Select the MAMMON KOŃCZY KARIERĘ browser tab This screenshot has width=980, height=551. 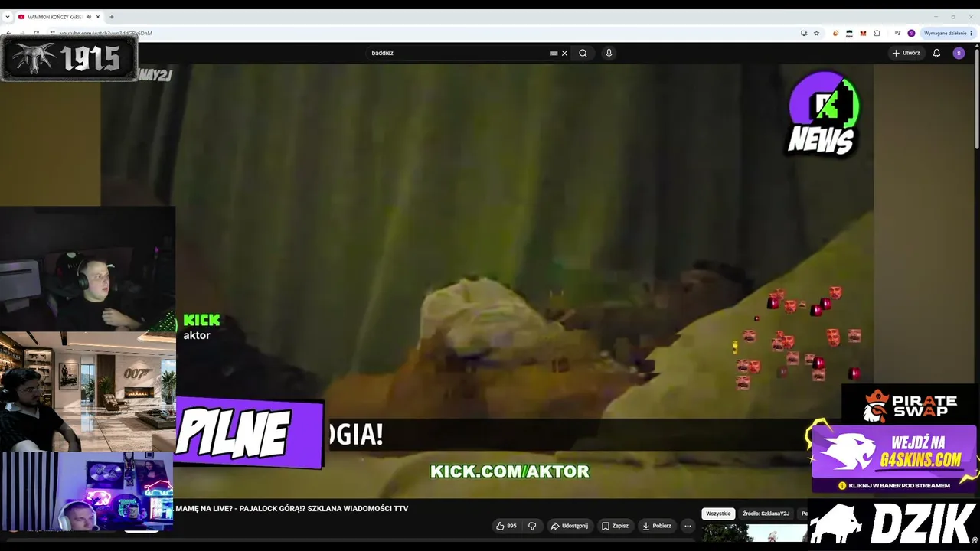60,17
